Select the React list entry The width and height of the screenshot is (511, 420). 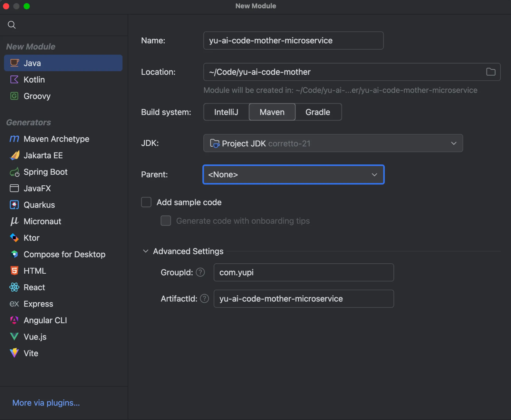coord(63,287)
